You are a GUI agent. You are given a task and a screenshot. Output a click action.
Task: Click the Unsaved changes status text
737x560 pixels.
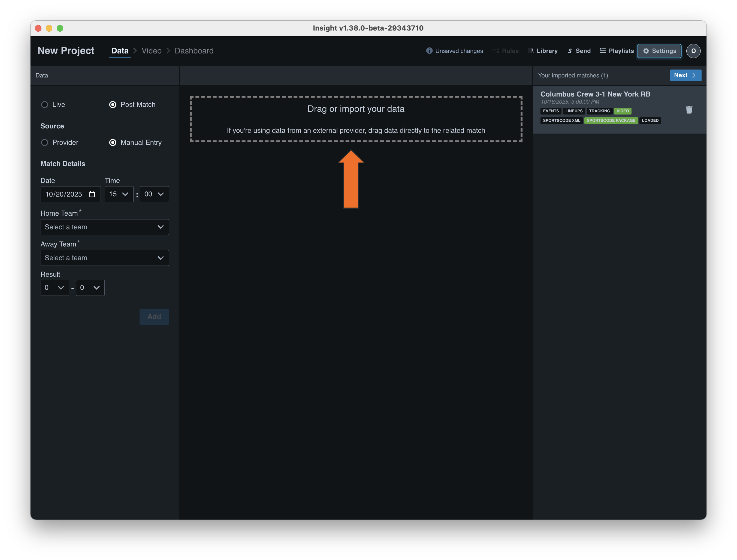[x=459, y=51]
